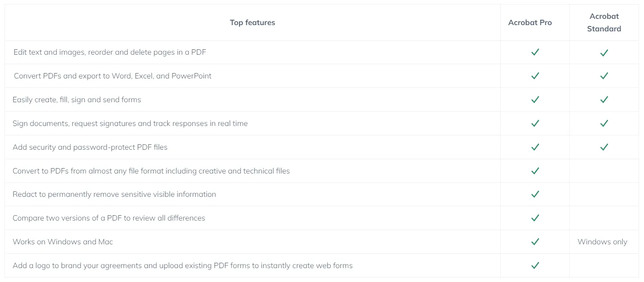Click 'Compare two versions of a PDF' text

[109, 218]
